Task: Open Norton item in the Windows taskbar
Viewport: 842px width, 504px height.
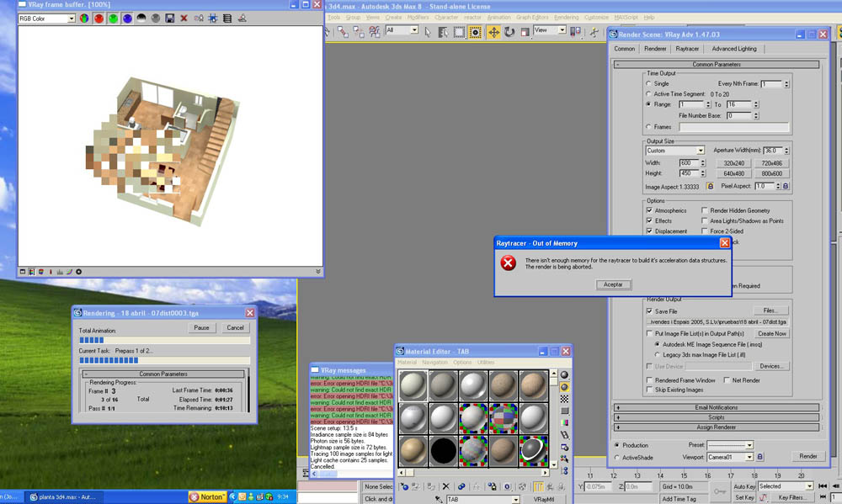Action: point(207,497)
